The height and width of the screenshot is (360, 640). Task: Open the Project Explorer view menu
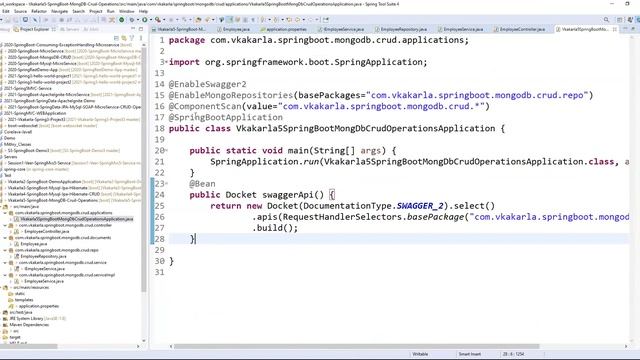click(x=141, y=38)
